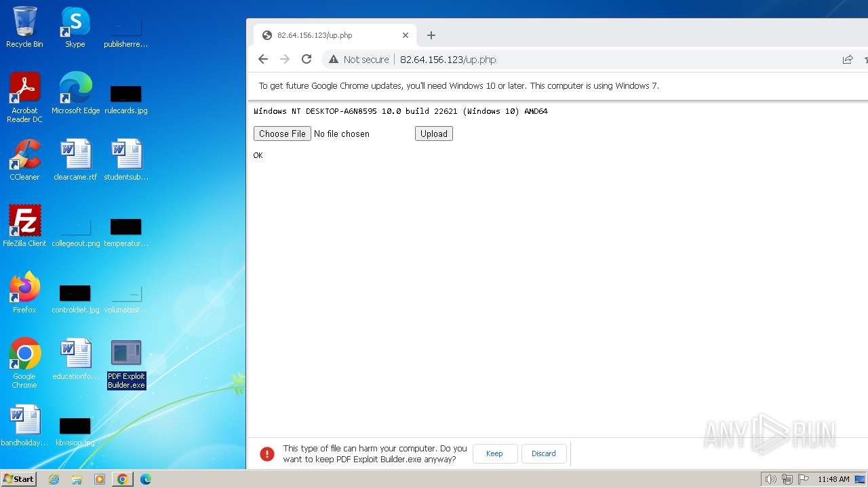Select the educationfo... document icon

click(75, 359)
